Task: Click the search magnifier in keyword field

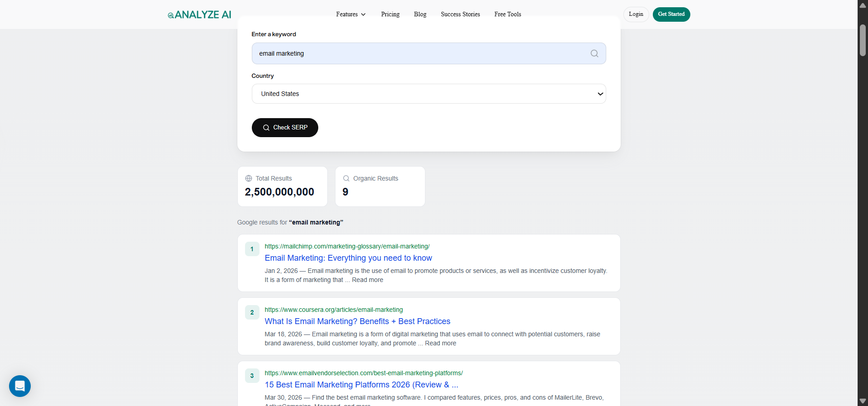Action: 594,53
